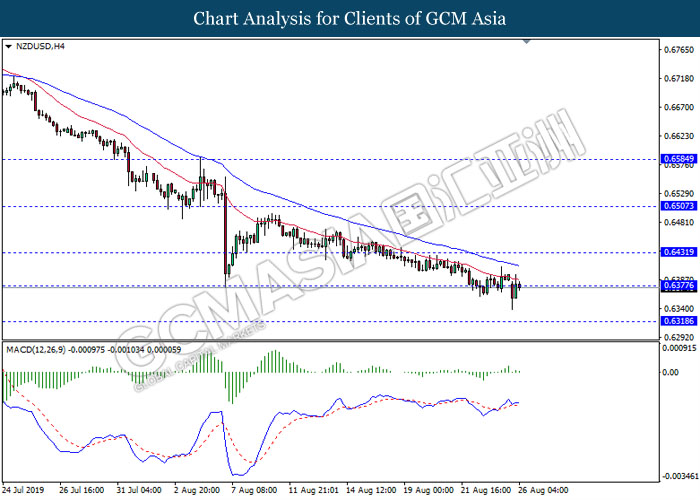Select the MACD(12,26,9) indicator label
The height and width of the screenshot is (500, 700).
pyautogui.click(x=94, y=350)
